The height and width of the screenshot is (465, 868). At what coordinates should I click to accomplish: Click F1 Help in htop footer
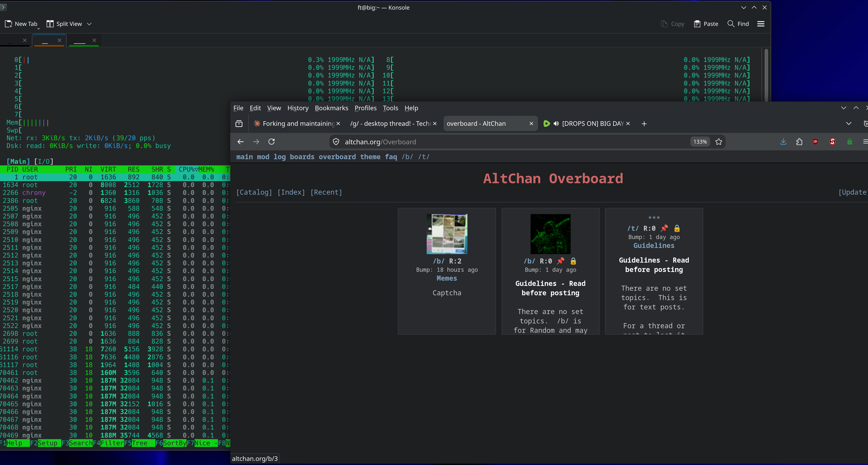pos(14,443)
